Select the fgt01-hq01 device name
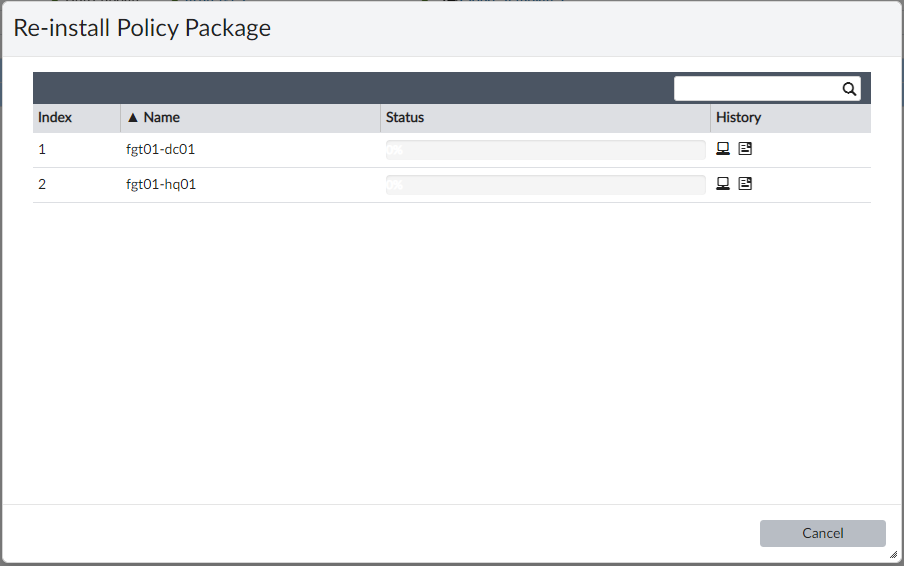 click(153, 184)
